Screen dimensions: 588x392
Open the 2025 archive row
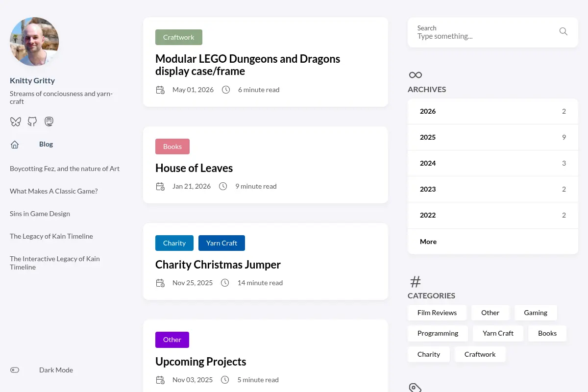pyautogui.click(x=493, y=137)
